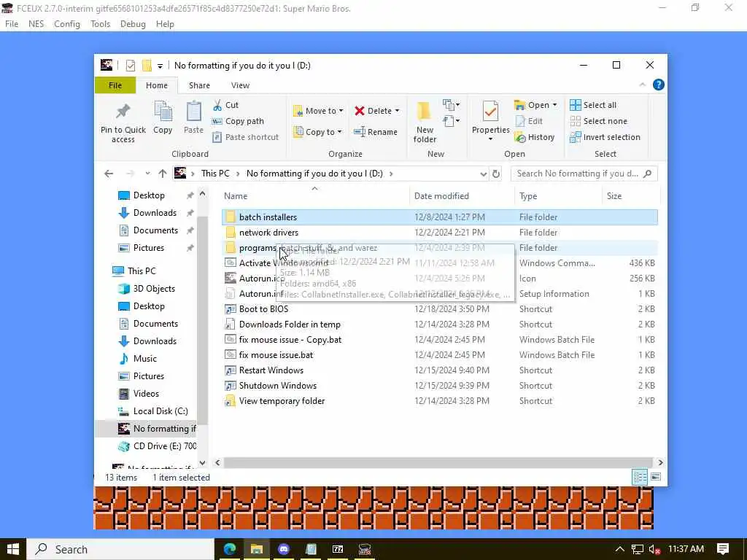Show hidden system tray icons
Image resolution: width=747 pixels, height=560 pixels.
[619, 550]
